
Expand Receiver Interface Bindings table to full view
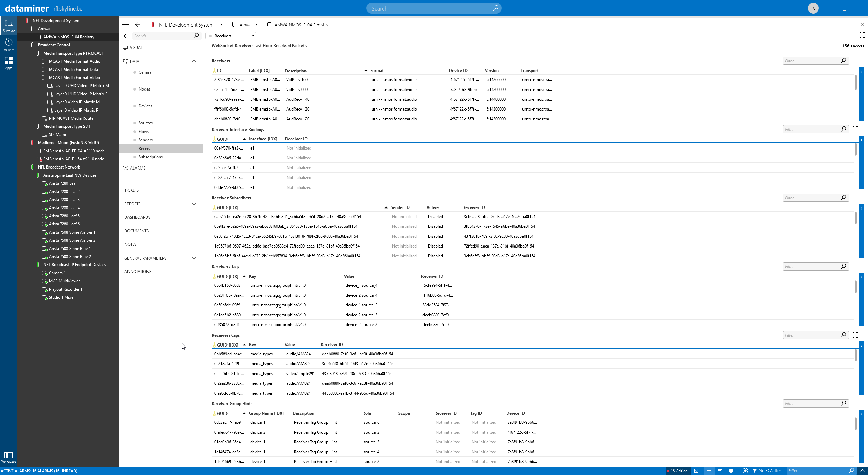pyautogui.click(x=855, y=129)
